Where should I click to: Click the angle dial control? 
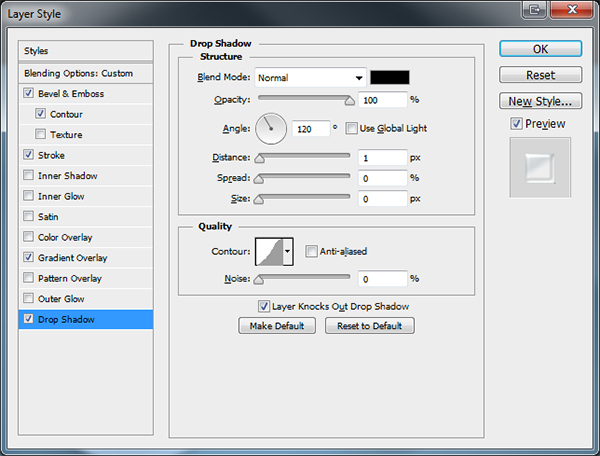tap(271, 128)
